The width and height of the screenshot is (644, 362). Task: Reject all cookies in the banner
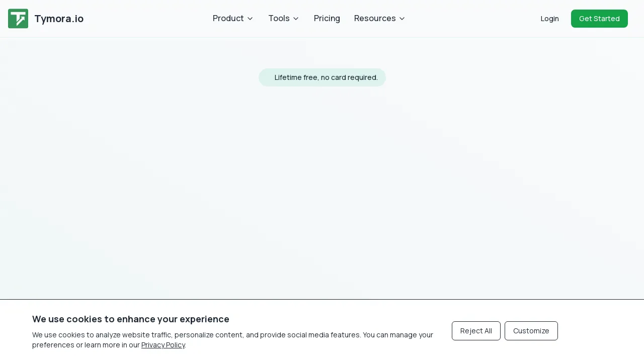click(x=476, y=331)
